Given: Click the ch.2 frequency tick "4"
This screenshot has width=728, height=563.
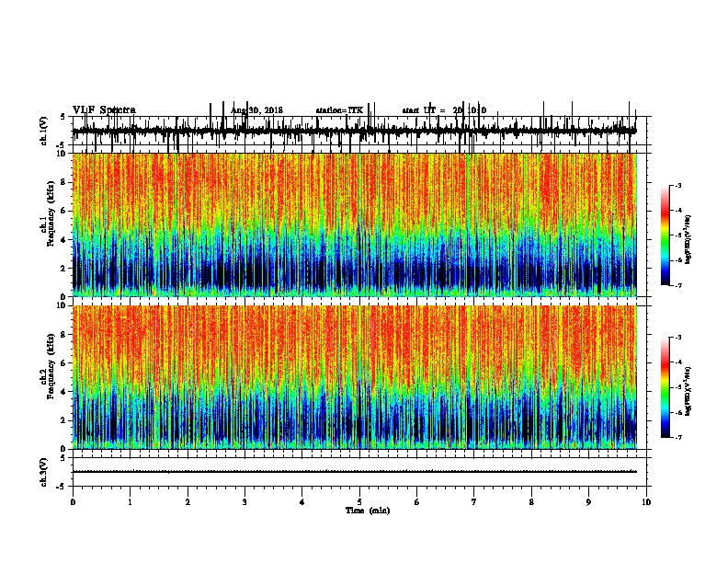Looking at the screenshot, I should [63, 392].
